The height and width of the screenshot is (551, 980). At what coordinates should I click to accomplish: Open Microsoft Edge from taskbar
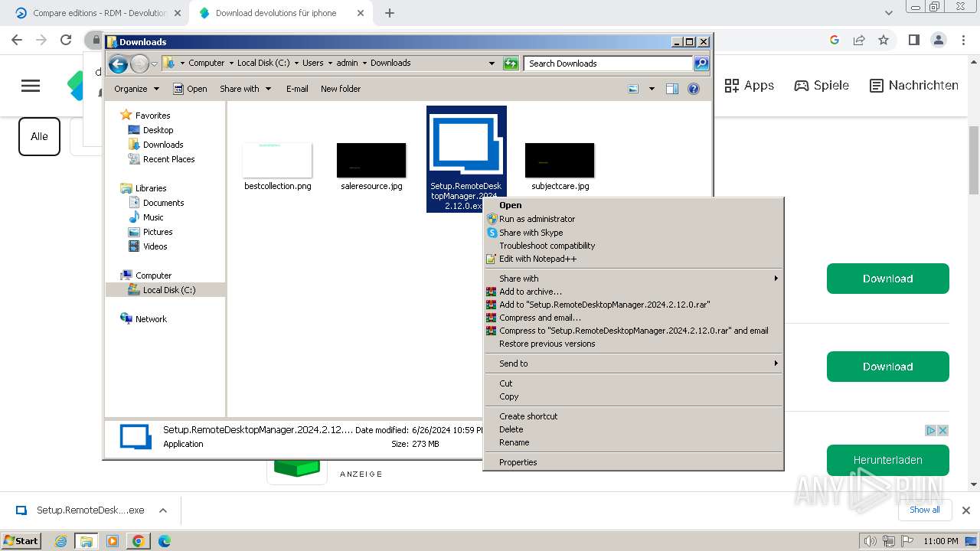click(x=164, y=541)
